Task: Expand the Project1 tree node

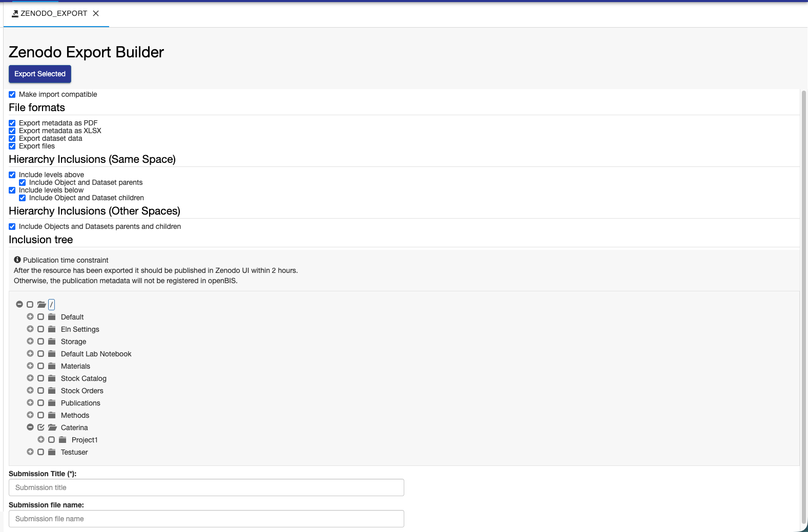Action: point(41,439)
